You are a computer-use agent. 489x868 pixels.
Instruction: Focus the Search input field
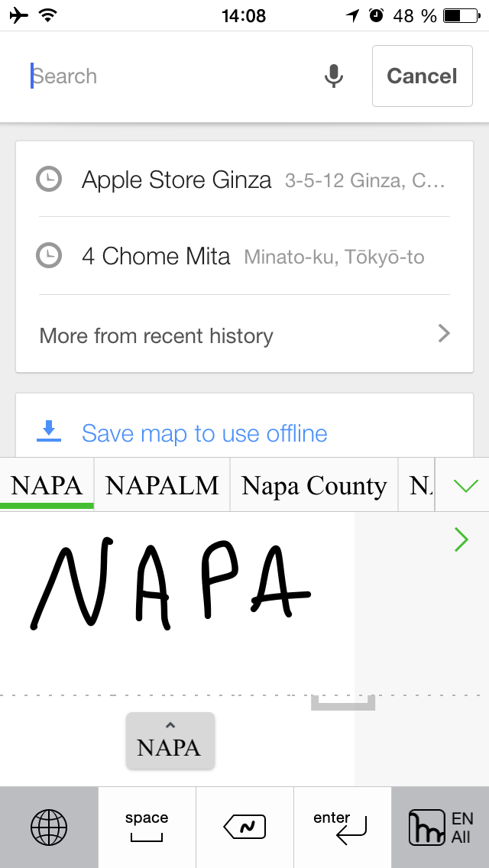pyautogui.click(x=168, y=76)
